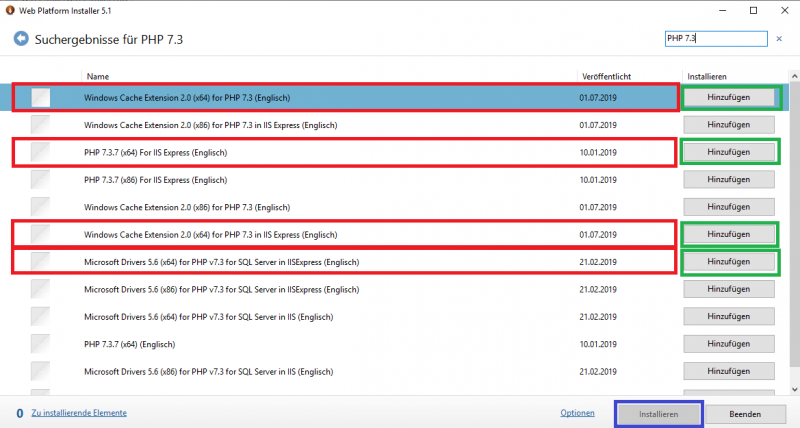Add PHP 7.3.7 (x86) For IIS Express
Screen dimensions: 800x428
[x=728, y=179]
